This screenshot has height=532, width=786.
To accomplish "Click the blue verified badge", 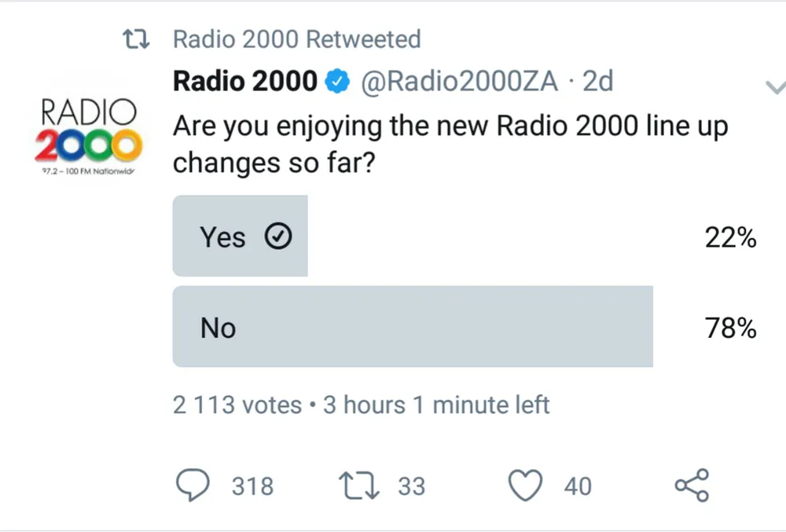I will coord(339,80).
